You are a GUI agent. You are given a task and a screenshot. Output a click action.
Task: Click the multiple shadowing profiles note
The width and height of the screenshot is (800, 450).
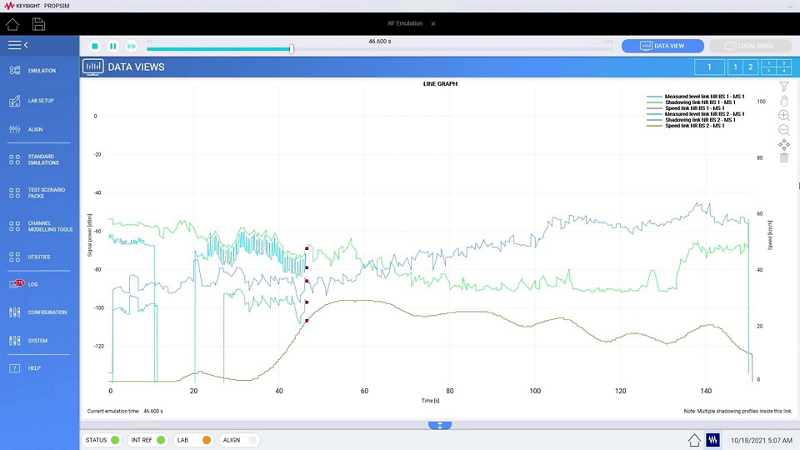738,411
